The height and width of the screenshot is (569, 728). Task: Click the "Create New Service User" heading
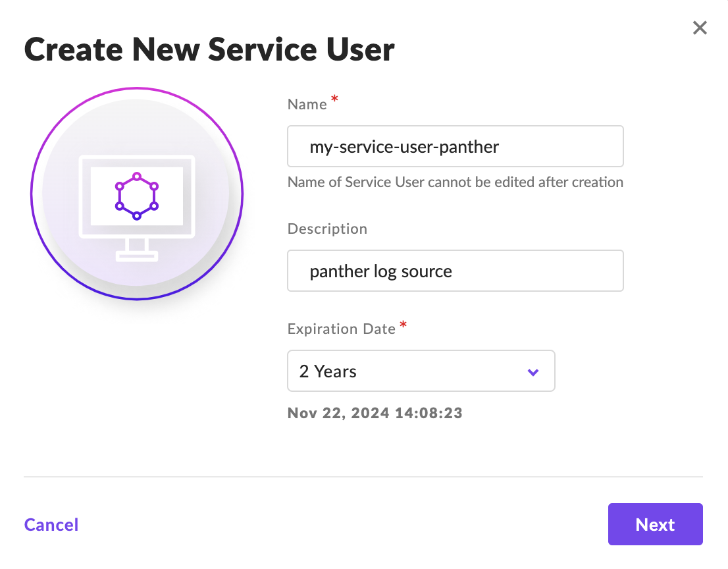(x=209, y=49)
